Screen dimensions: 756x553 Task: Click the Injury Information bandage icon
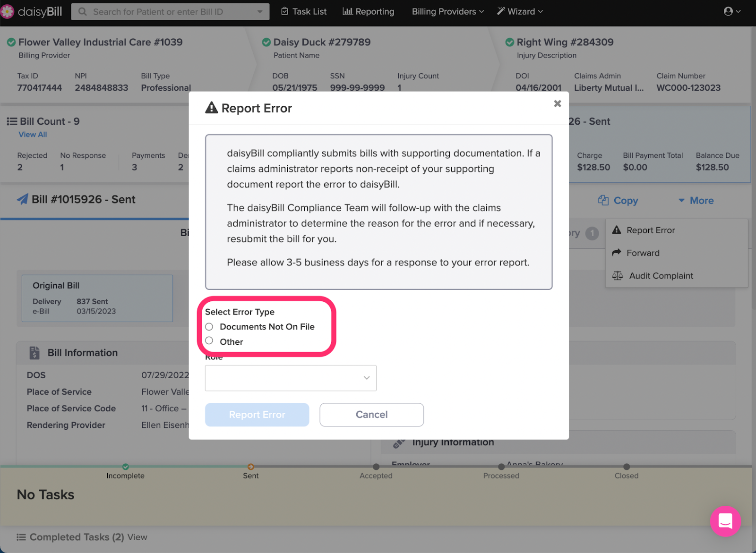pos(399,443)
